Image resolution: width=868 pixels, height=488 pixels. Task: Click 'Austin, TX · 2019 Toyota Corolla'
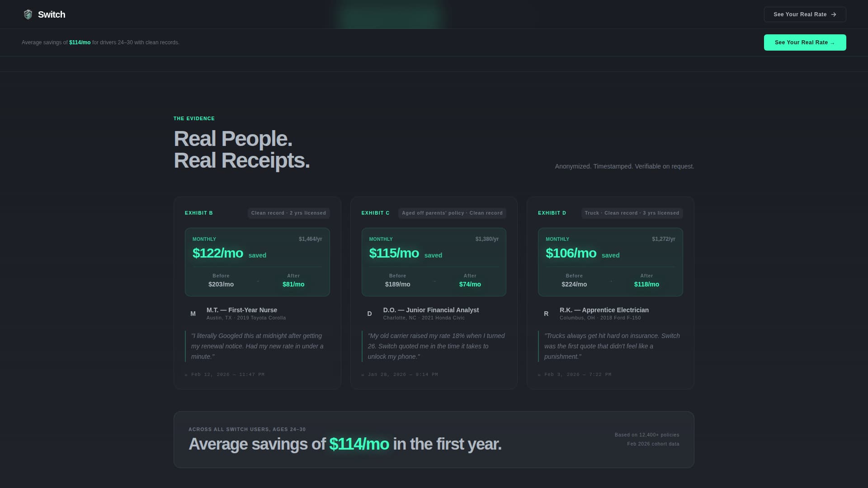tap(246, 318)
